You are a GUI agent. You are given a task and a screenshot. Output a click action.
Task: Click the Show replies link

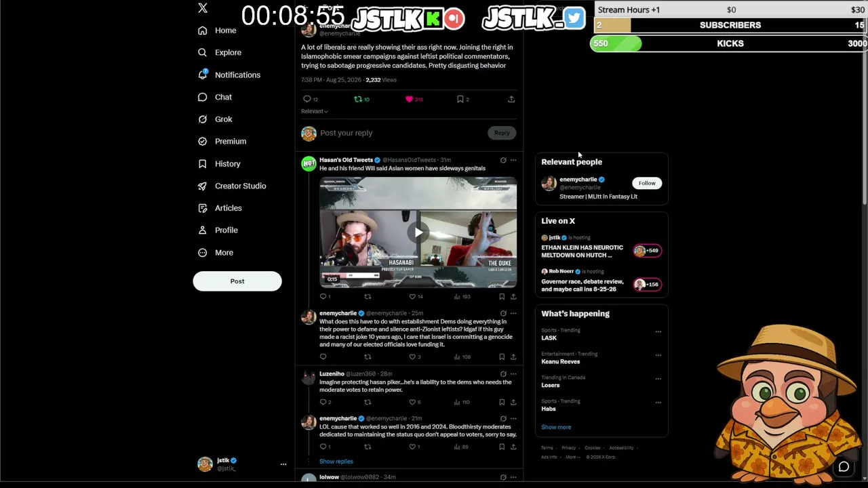[336, 462]
